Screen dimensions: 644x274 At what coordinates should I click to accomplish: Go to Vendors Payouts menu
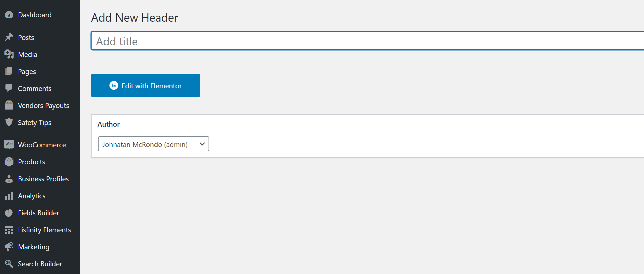point(43,106)
